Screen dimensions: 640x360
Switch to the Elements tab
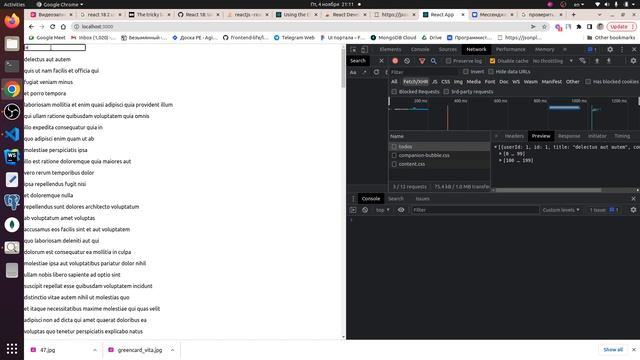tap(390, 49)
